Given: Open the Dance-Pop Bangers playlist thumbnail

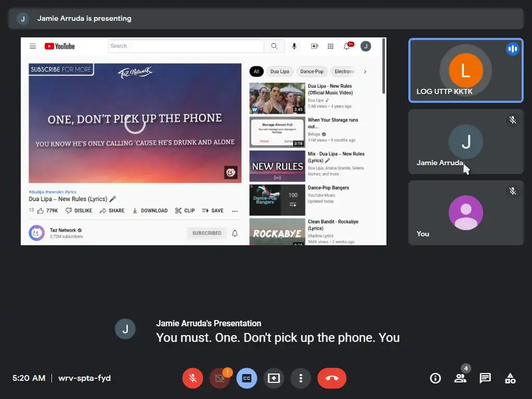Looking at the screenshot, I should tap(277, 200).
